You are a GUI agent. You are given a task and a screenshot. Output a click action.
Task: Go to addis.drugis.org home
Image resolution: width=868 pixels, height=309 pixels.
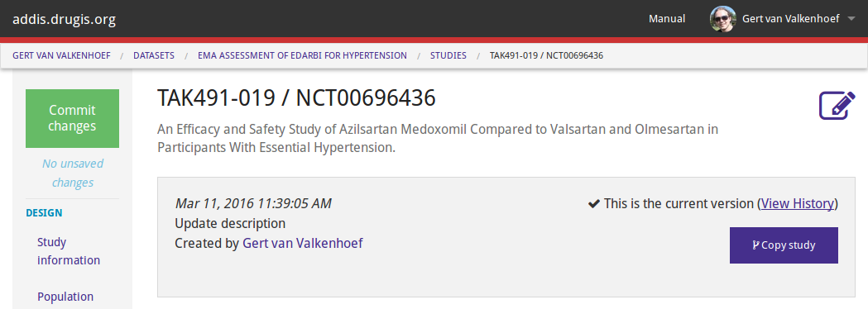pos(65,19)
